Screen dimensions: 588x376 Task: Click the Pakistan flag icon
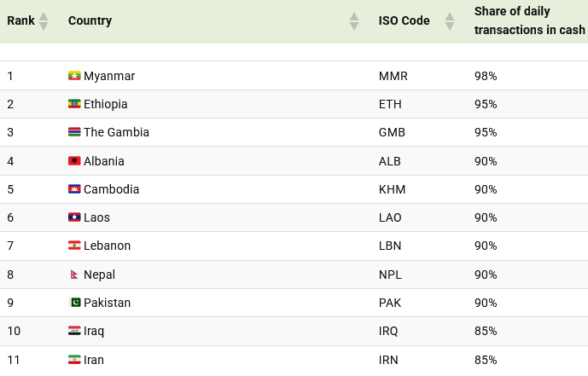[74, 303]
